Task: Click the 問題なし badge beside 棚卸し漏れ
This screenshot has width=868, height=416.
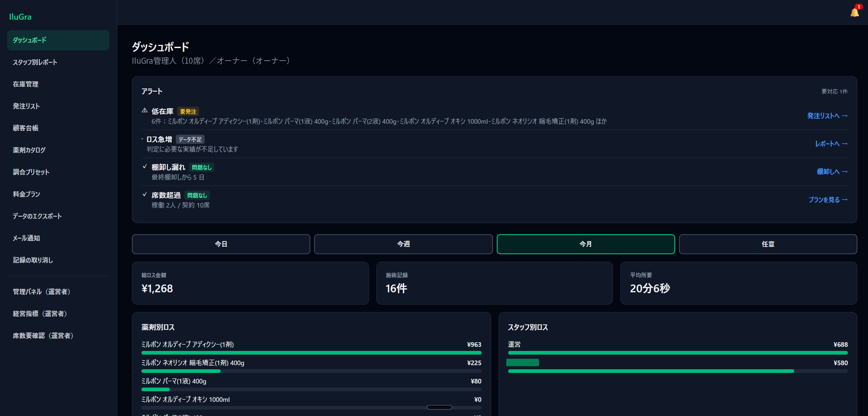Action: click(x=201, y=168)
